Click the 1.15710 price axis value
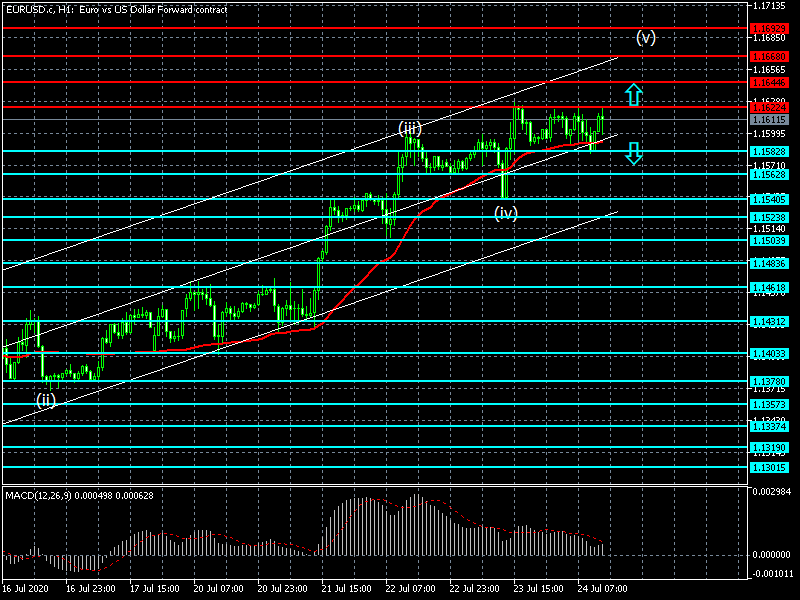 tap(769, 165)
